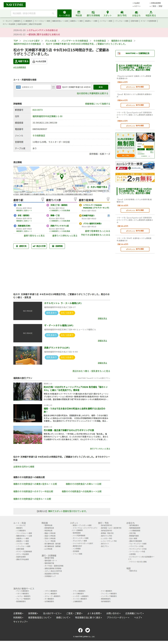Click the green 検索 route search button
Image resolution: width=168 pixels, height=644 pixels.
pos(101,87)
